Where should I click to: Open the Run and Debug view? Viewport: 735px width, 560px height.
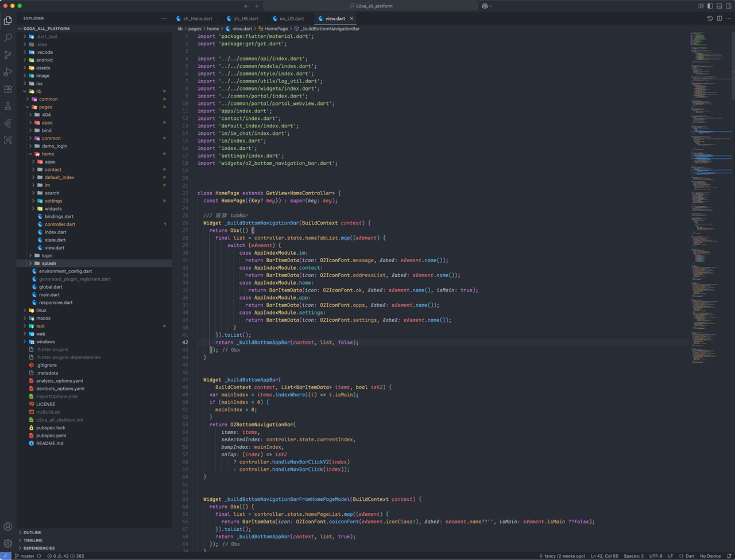pyautogui.click(x=8, y=72)
